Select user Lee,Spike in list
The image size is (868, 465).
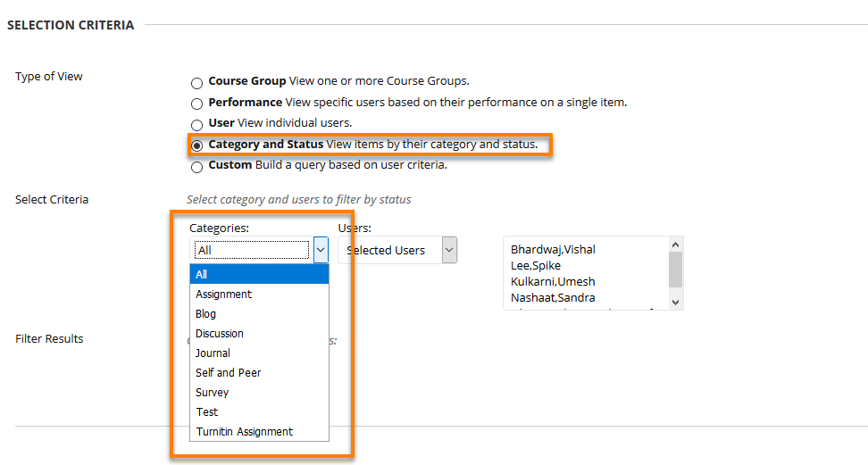536,266
